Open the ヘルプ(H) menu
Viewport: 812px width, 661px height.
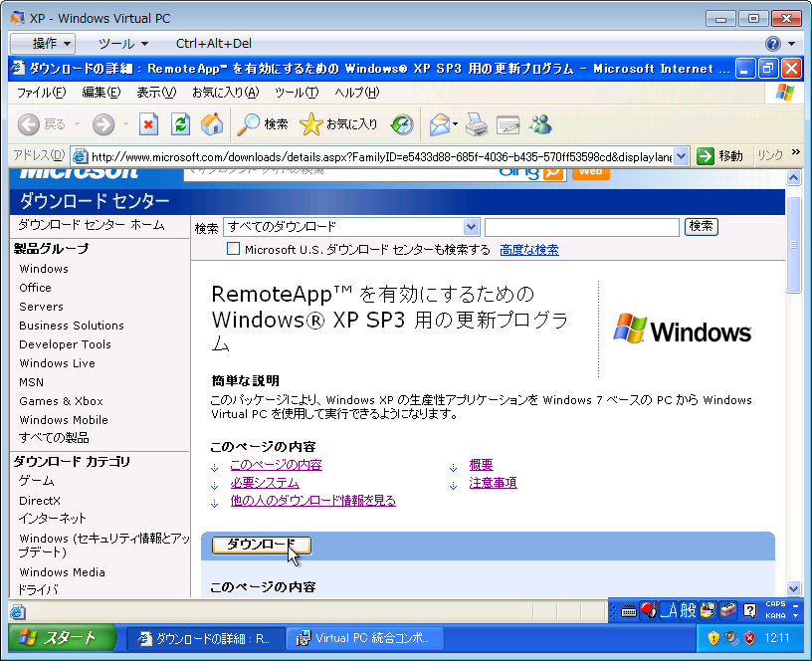coord(357,93)
